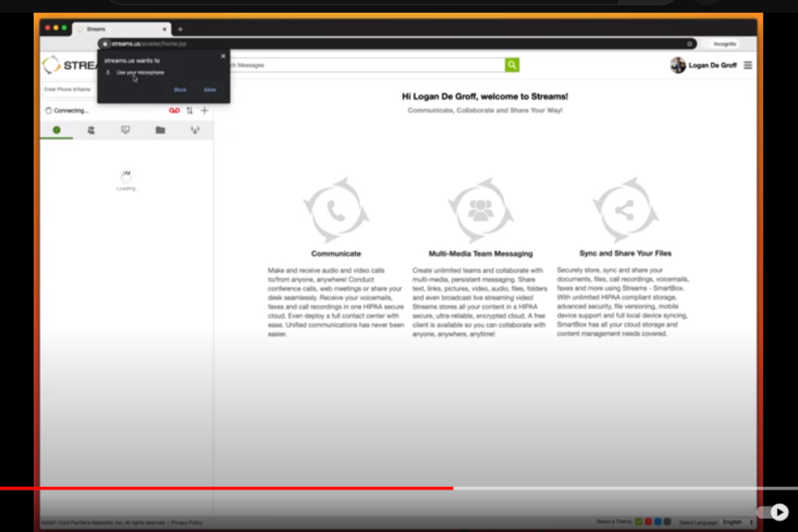Viewport: 798px width, 532px height.
Task: Click the up-down arrows transfer icon
Action: pos(190,111)
